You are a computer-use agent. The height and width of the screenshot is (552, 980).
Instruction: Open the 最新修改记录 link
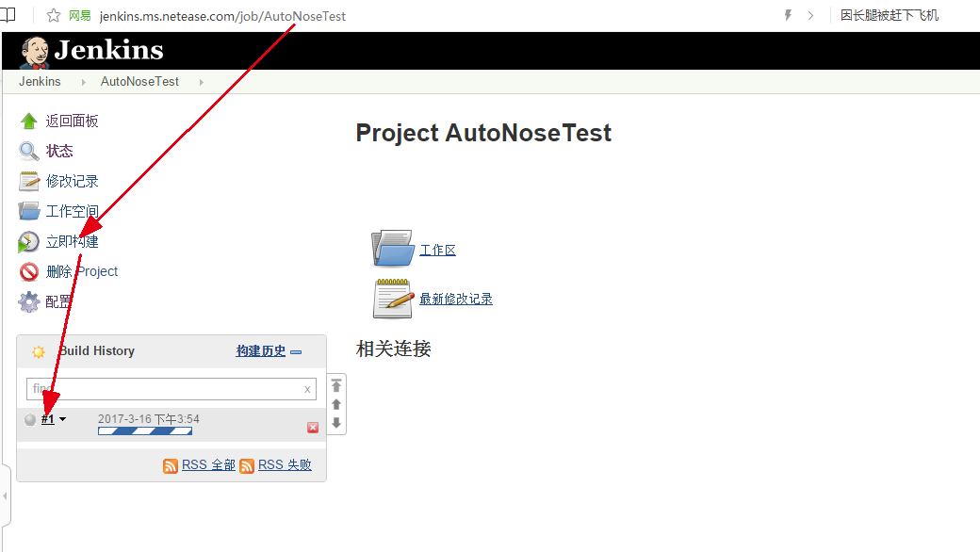tap(456, 300)
